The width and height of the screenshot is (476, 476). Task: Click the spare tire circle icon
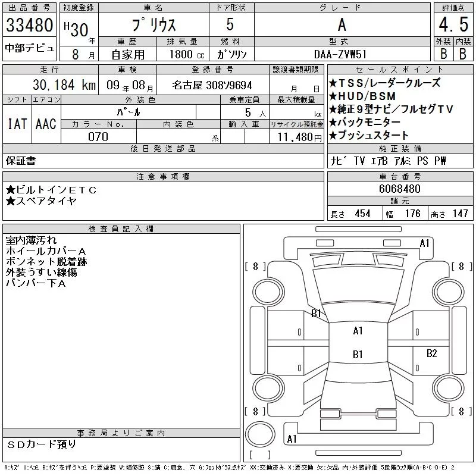[x=260, y=434]
